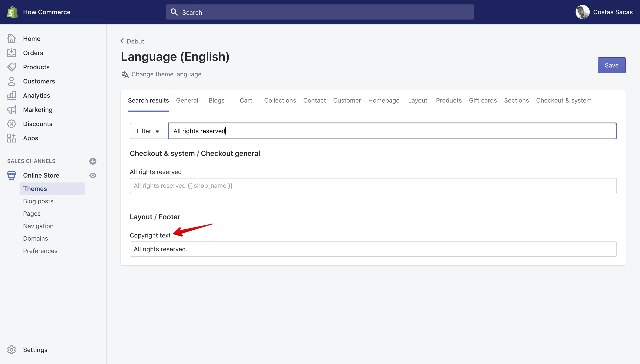This screenshot has width=640, height=364.
Task: Switch to the General tab
Action: pos(187,101)
